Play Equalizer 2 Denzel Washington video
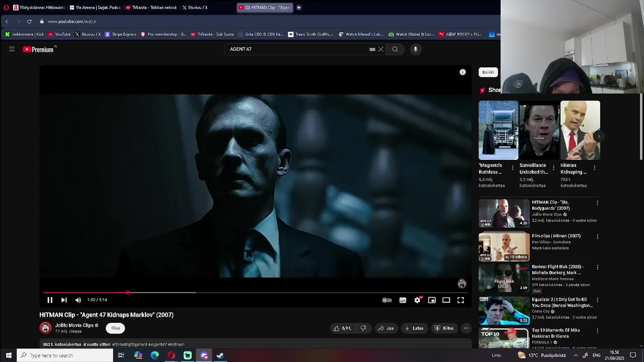644x362 pixels. click(x=504, y=310)
